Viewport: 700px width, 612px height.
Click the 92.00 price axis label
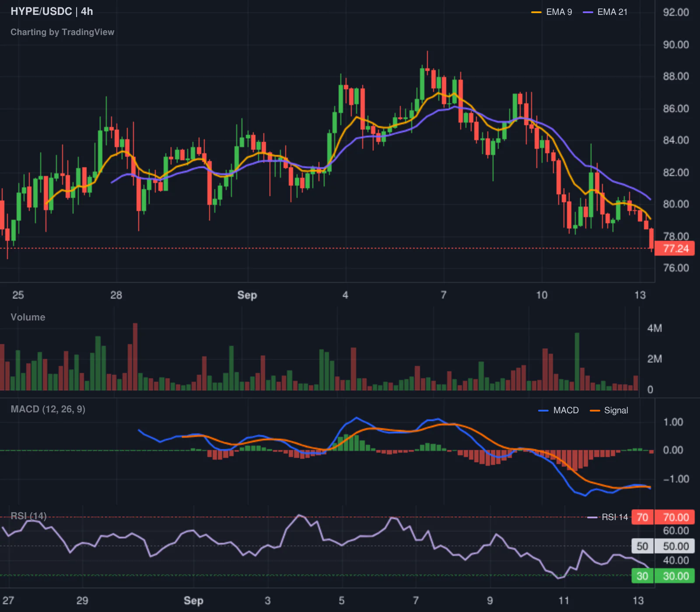click(x=676, y=12)
